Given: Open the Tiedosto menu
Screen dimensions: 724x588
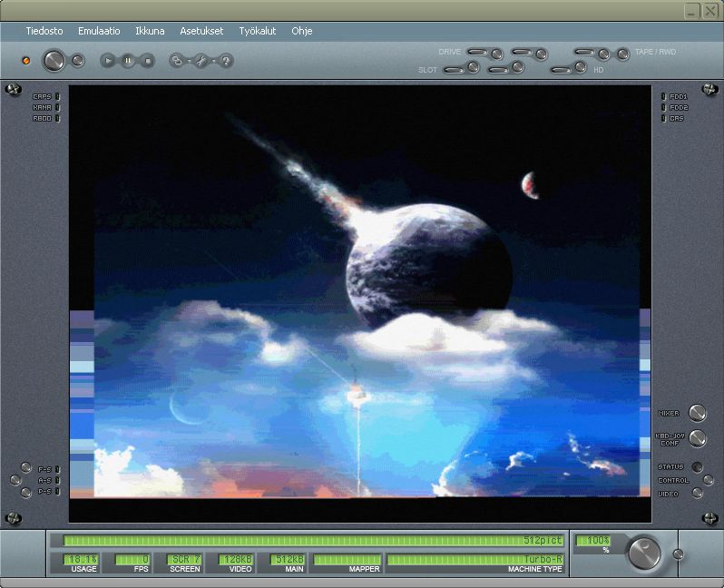Looking at the screenshot, I should point(44,31).
